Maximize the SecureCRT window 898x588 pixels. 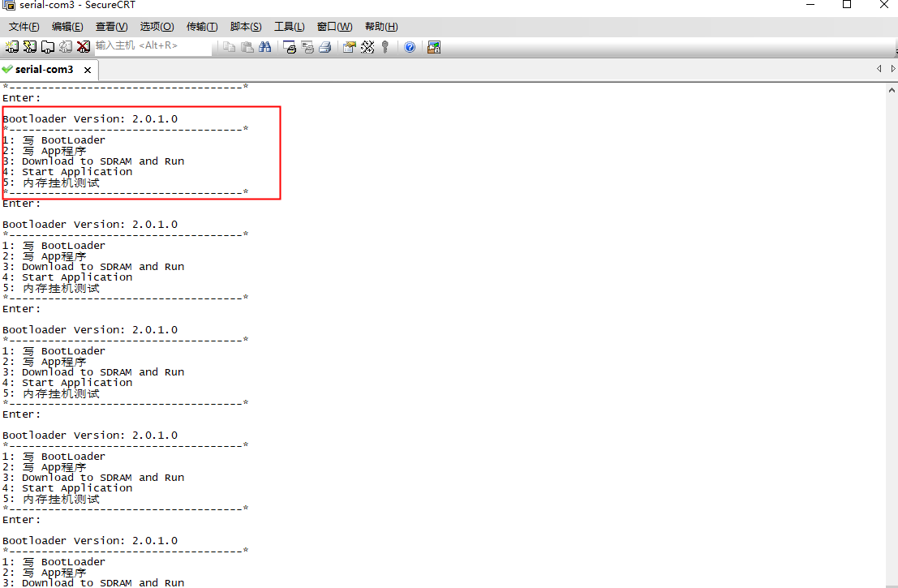click(847, 5)
